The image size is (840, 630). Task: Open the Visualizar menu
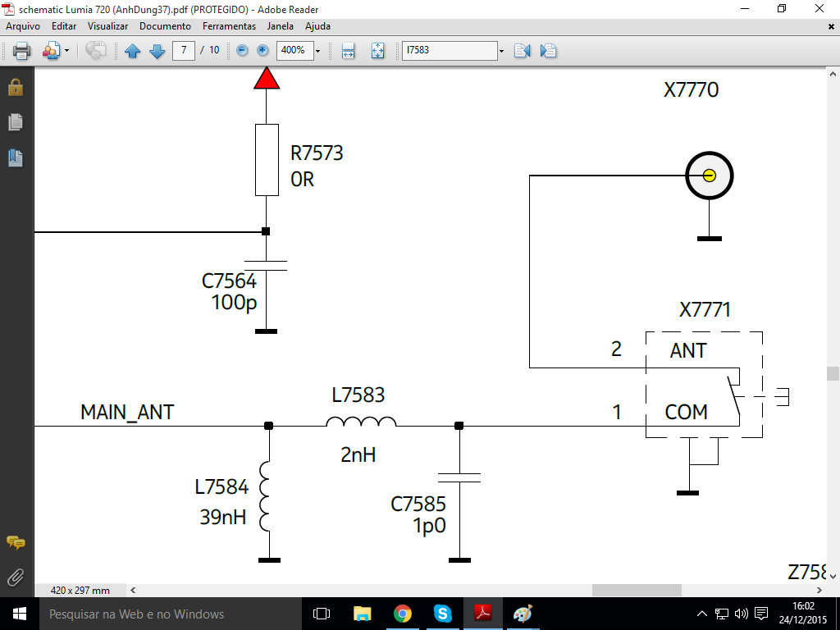[x=107, y=26]
